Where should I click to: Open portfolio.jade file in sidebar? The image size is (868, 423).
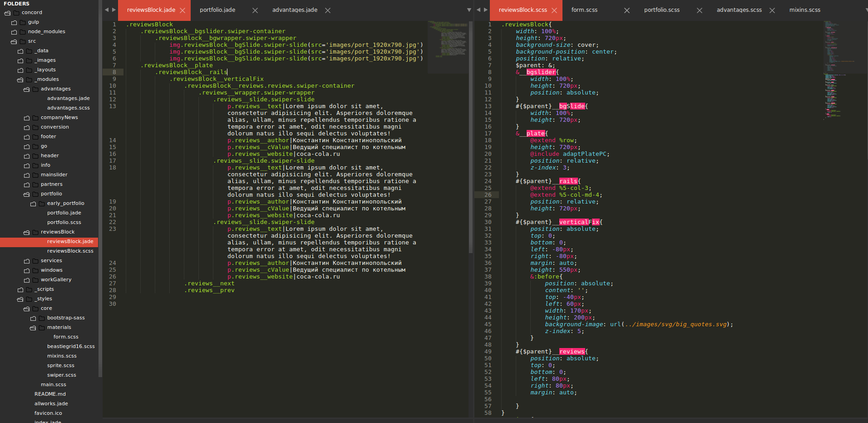pyautogui.click(x=64, y=213)
